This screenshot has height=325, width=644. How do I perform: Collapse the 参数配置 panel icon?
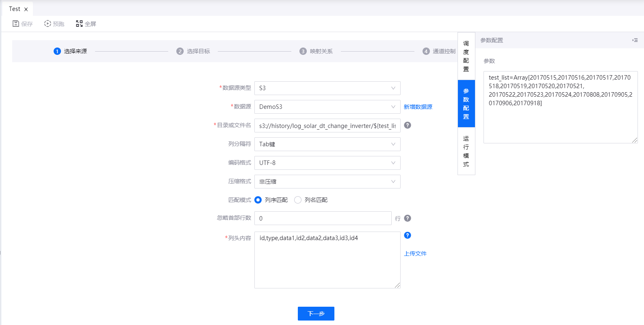click(635, 40)
